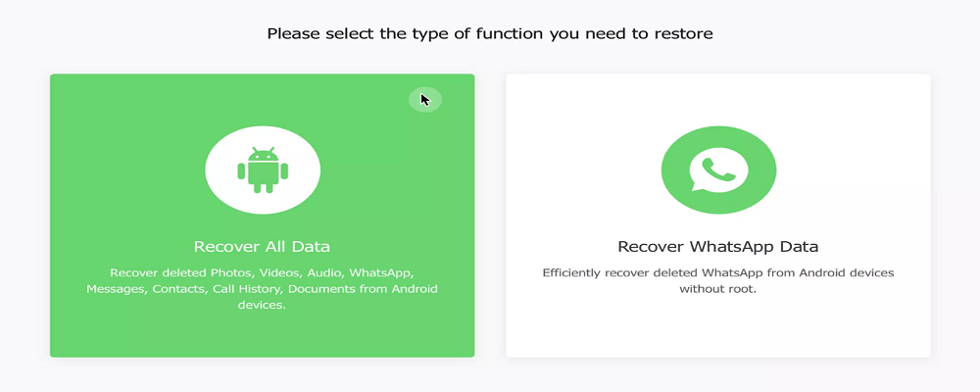980x392 pixels.
Task: Click the white Recover WhatsApp Data card
Action: tap(718, 216)
